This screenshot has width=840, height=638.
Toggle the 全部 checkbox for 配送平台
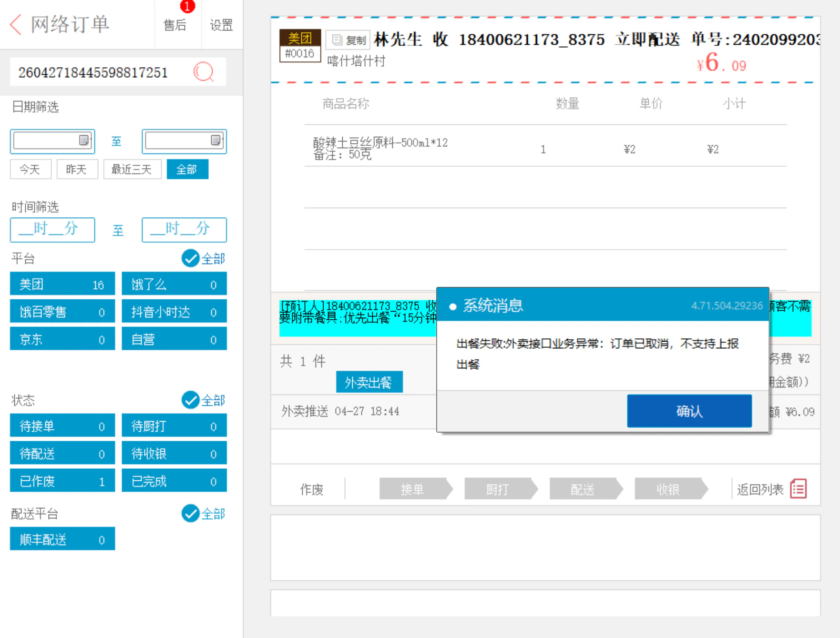point(190,513)
